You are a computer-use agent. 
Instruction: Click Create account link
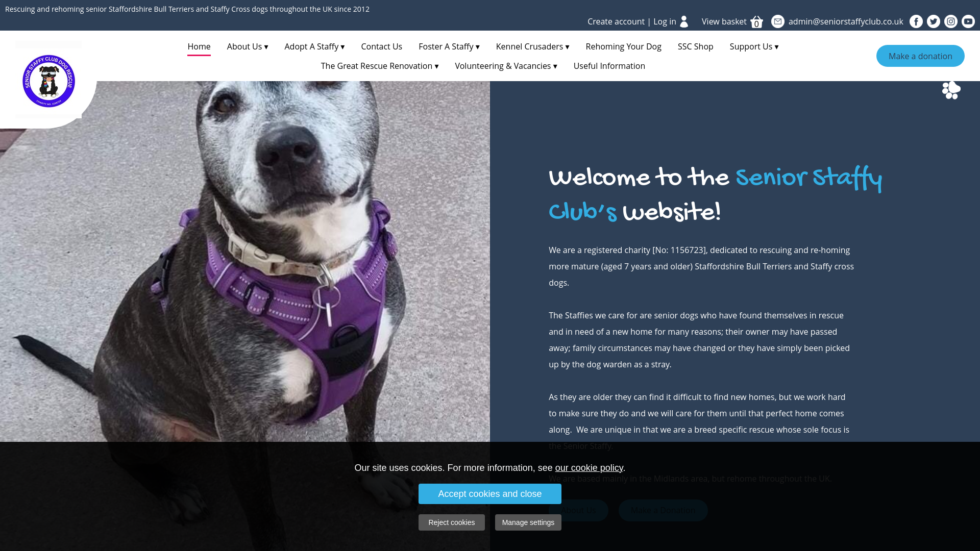pyautogui.click(x=616, y=21)
